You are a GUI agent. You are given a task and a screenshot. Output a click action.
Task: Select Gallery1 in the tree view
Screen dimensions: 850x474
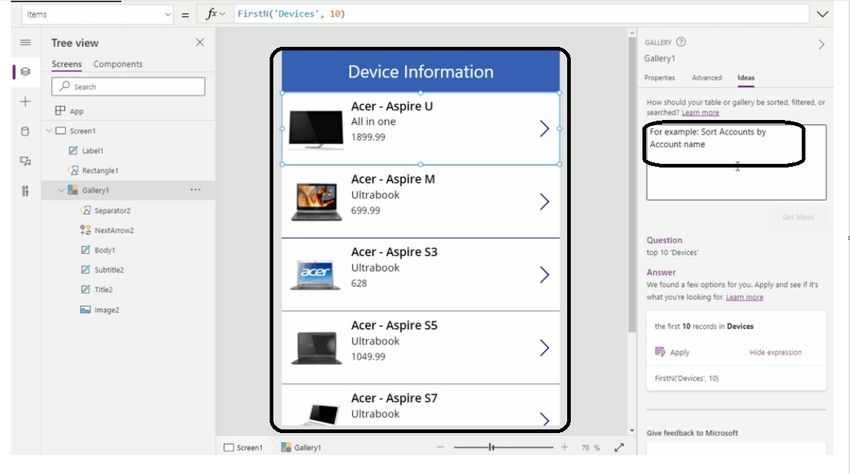coord(95,190)
